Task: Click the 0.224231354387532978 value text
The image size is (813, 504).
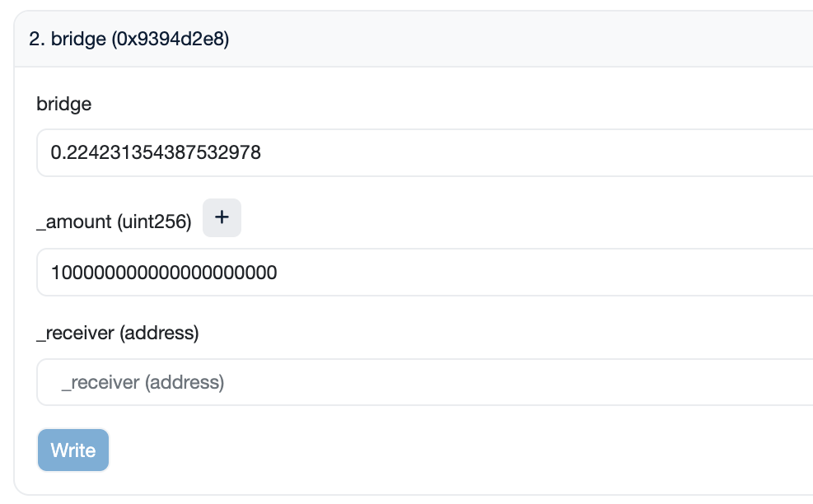Action: pyautogui.click(x=156, y=152)
